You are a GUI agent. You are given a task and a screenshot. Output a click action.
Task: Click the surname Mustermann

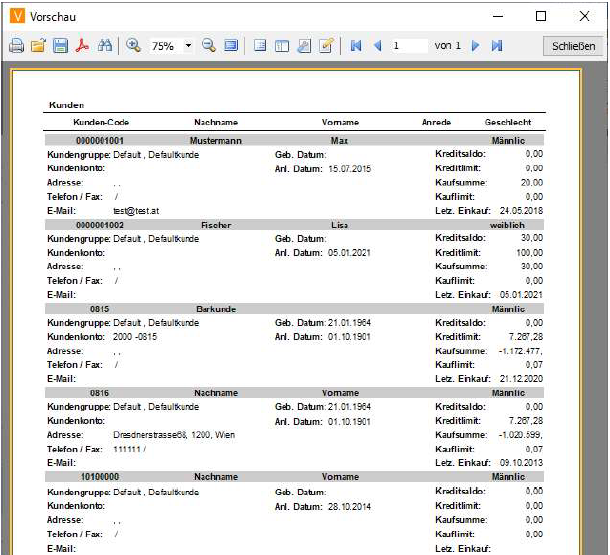216,140
